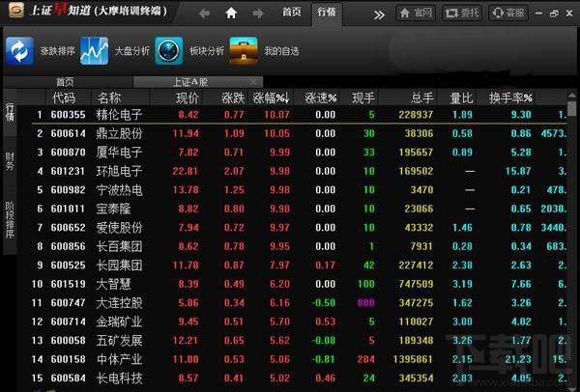Sort by 涨跌 column header
This screenshot has width=580, height=392.
point(233,98)
